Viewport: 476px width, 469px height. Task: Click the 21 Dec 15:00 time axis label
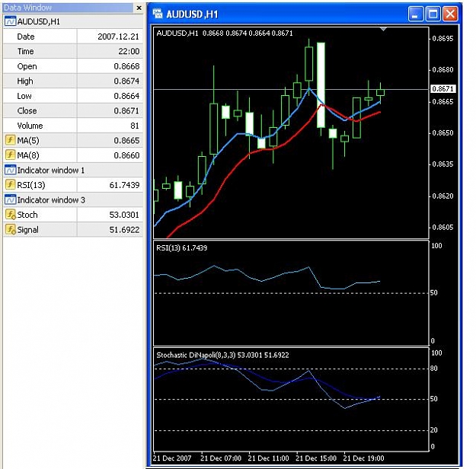pos(316,458)
